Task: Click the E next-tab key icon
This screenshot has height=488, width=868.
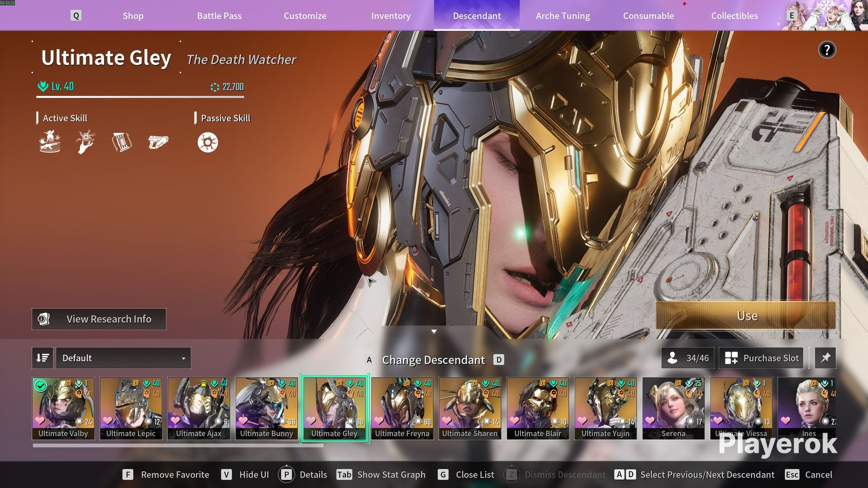Action: coord(792,16)
